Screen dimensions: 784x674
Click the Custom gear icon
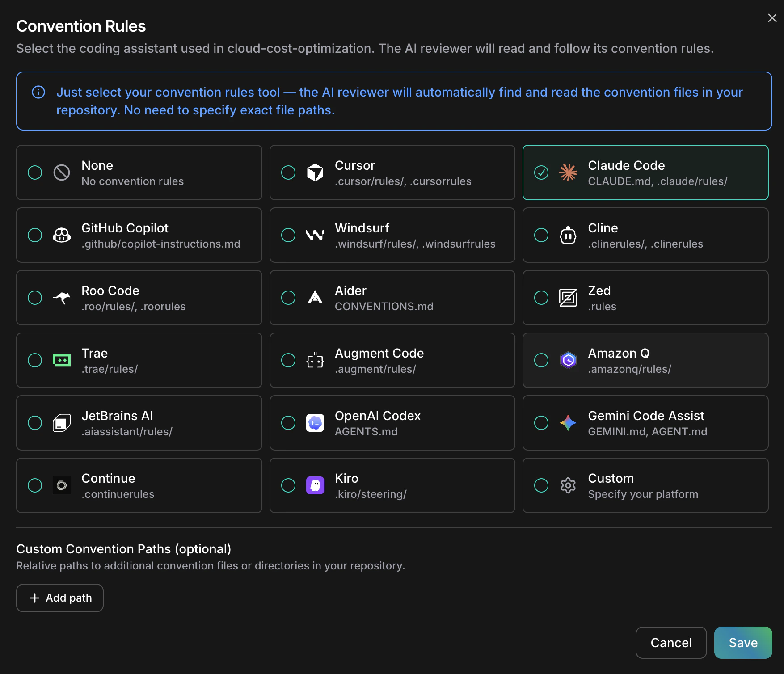tap(568, 485)
